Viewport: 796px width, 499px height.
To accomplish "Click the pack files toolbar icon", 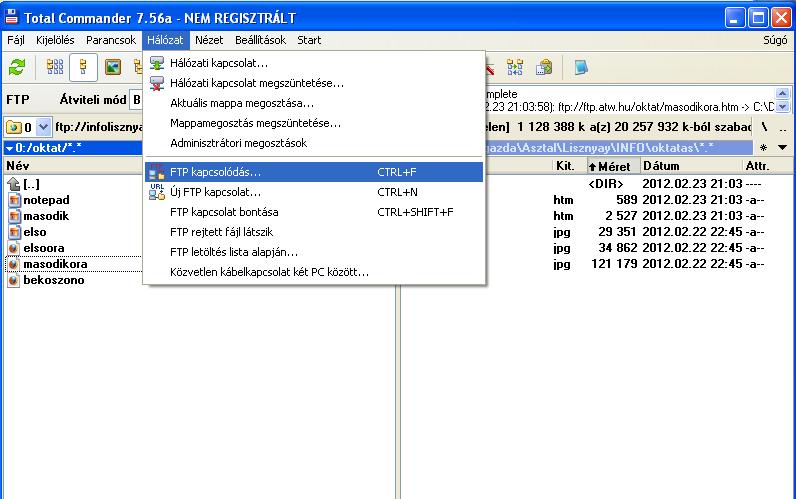I will click(x=544, y=67).
